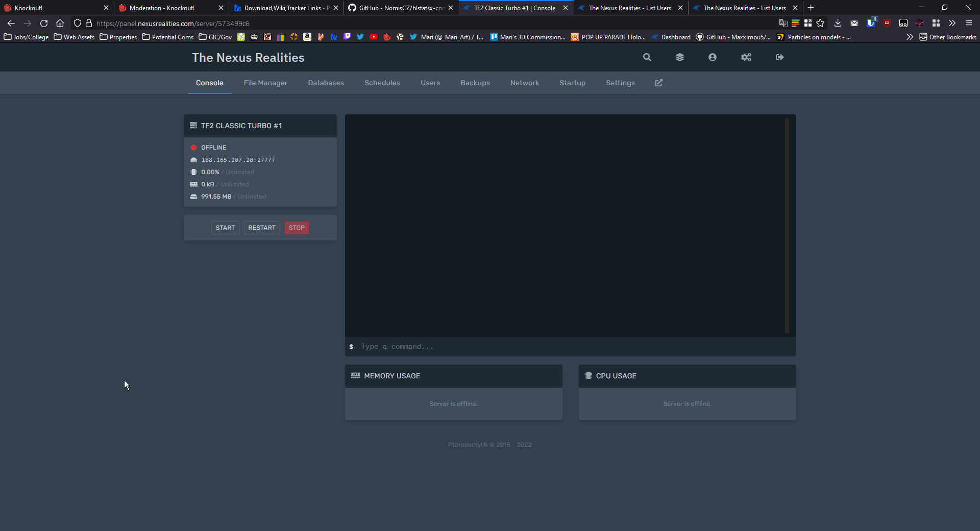Screen dimensions: 980x531
Task: Open account settings user icon
Action: [713, 57]
